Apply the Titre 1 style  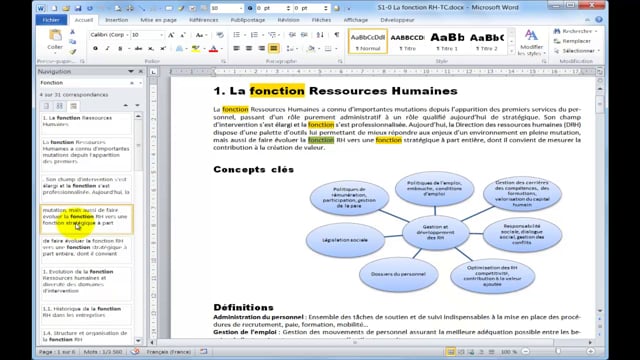447,41
